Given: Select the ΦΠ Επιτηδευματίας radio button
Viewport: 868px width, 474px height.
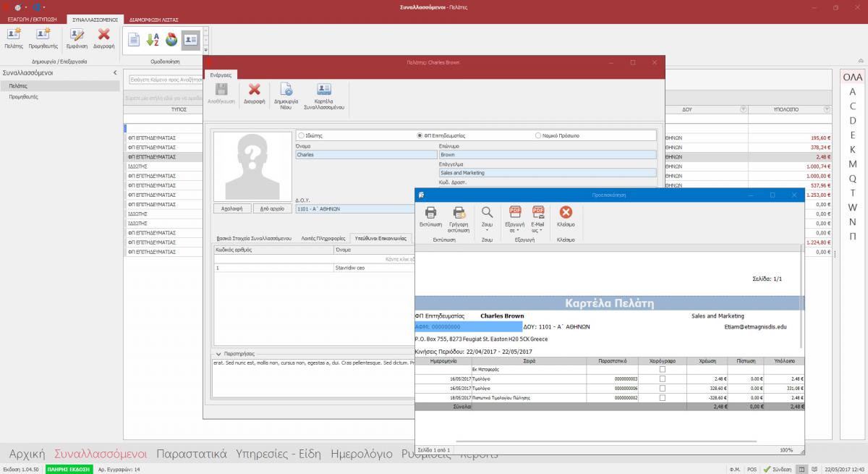Looking at the screenshot, I should click(x=420, y=135).
